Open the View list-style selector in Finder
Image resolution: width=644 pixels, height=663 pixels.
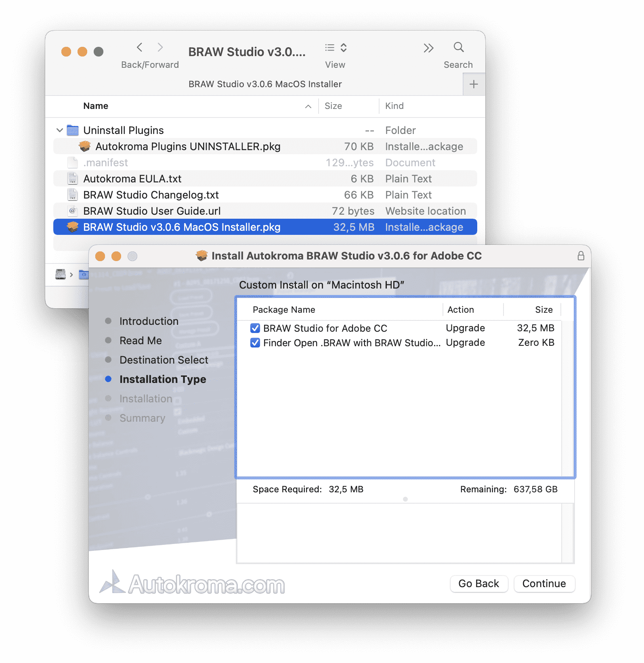click(x=336, y=48)
